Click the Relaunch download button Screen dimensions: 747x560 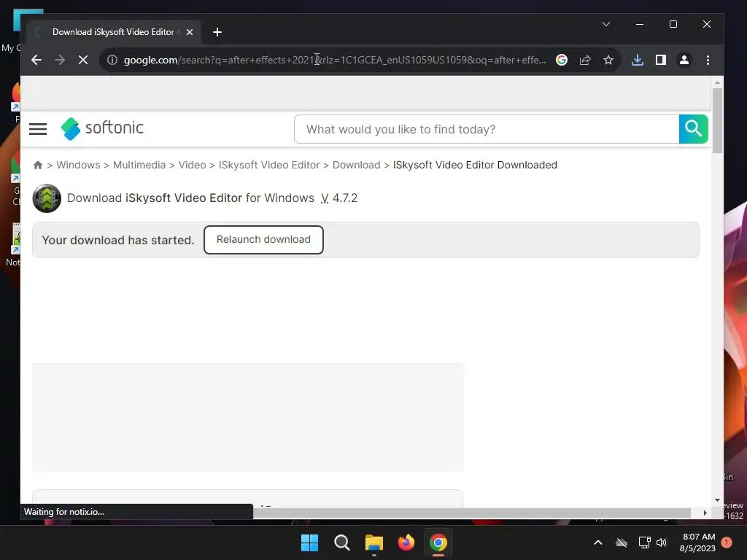click(263, 239)
